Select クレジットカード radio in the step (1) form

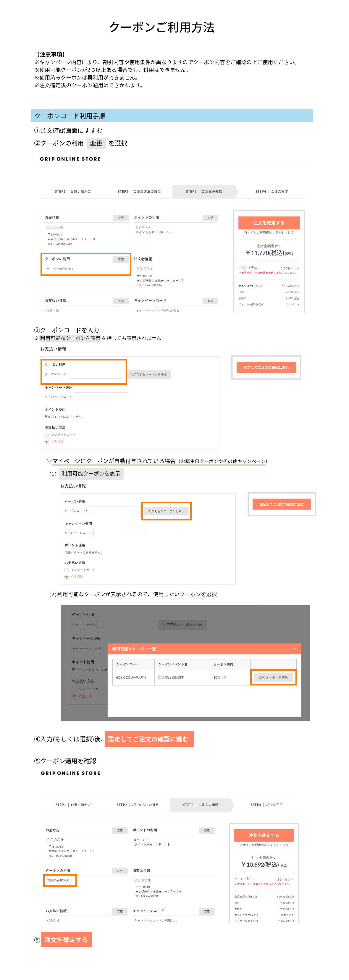click(x=67, y=570)
